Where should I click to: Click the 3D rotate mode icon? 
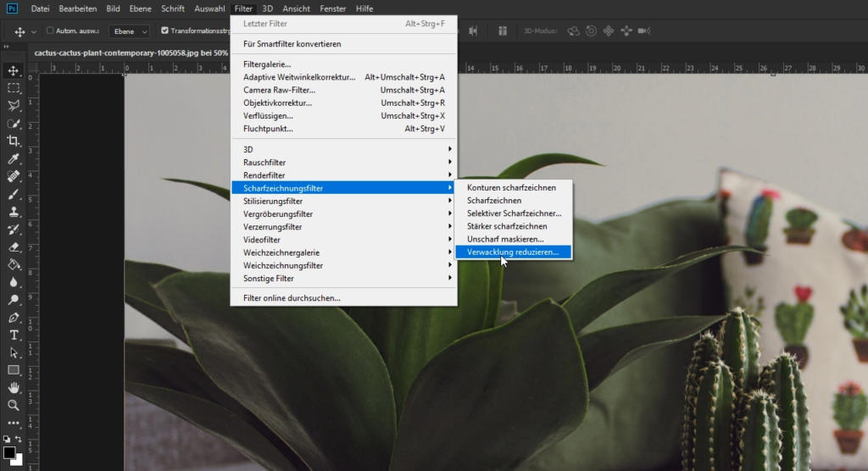click(574, 31)
